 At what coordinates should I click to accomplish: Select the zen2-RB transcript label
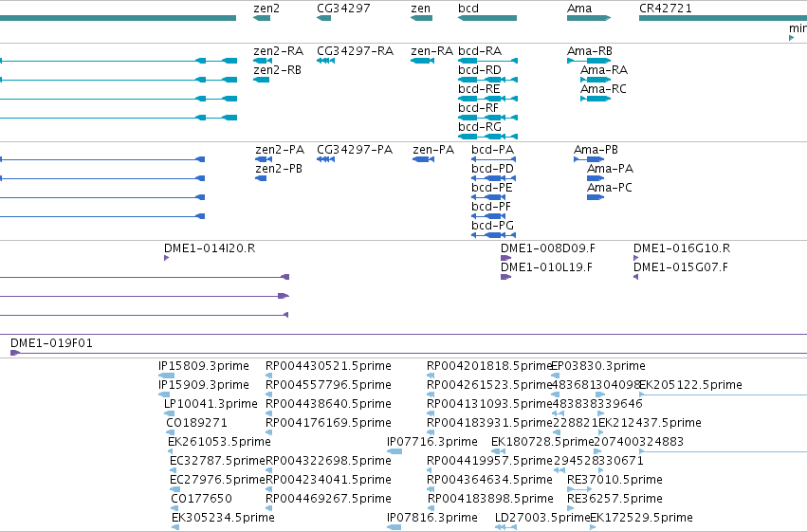[278, 70]
